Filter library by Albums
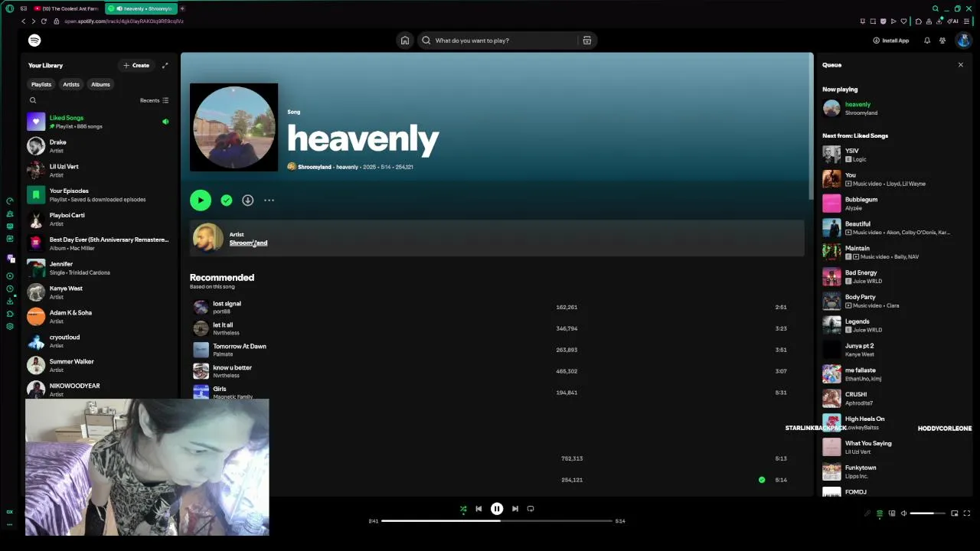 100,84
